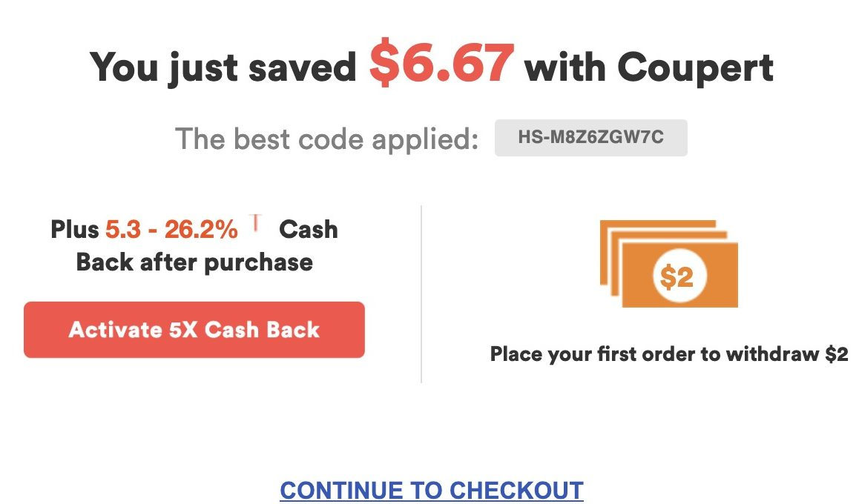This screenshot has height=504, width=859.
Task: Click the Coupert brand name in the headline
Action: [x=695, y=67]
